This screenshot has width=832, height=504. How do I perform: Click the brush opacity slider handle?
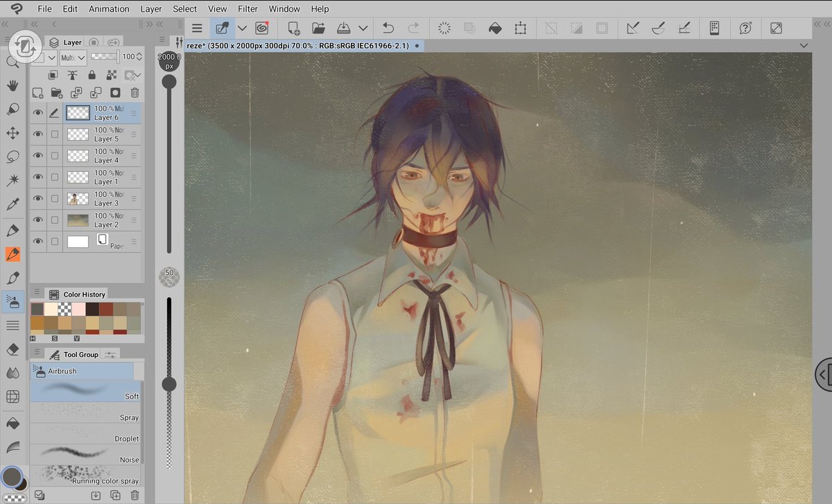coord(169,383)
